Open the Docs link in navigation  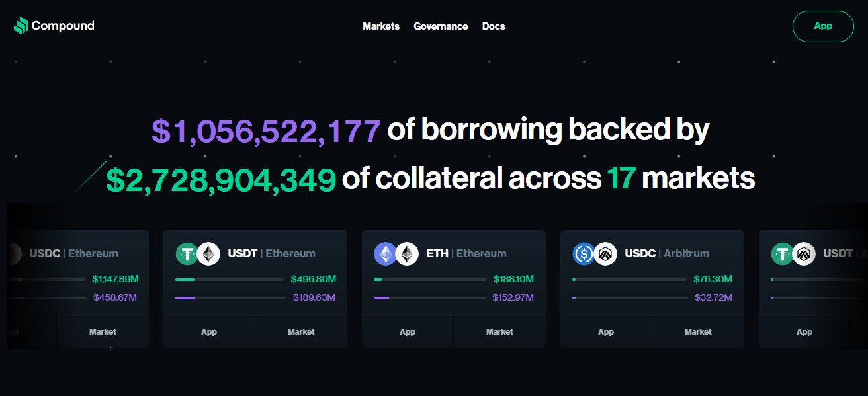tap(494, 26)
